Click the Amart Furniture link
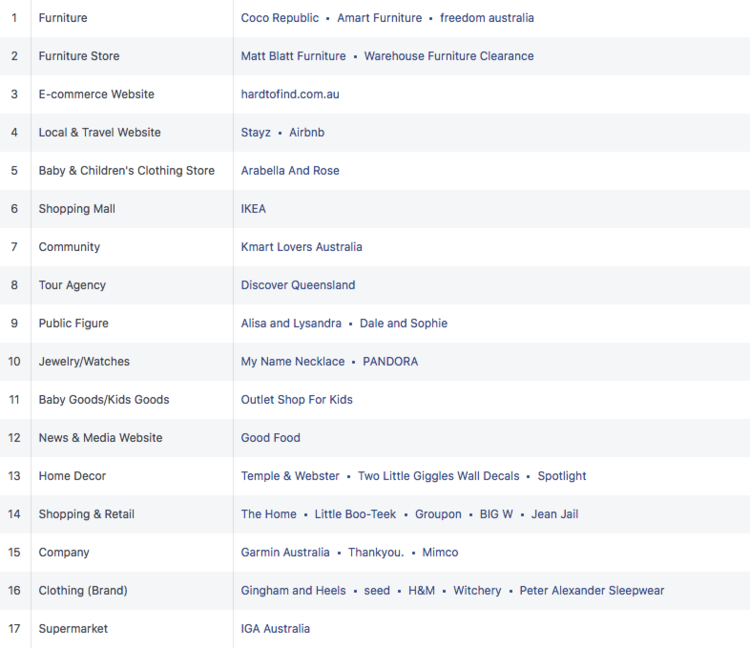 tap(379, 18)
